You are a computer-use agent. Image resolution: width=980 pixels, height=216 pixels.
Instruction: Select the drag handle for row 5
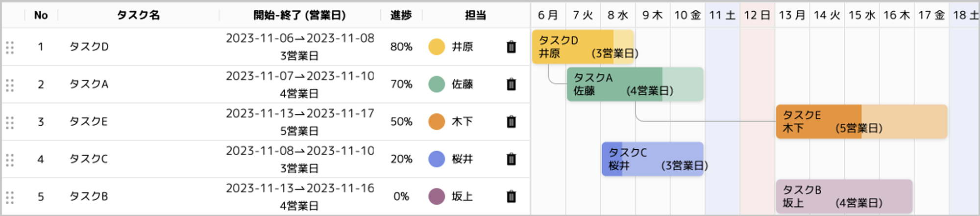10,197
